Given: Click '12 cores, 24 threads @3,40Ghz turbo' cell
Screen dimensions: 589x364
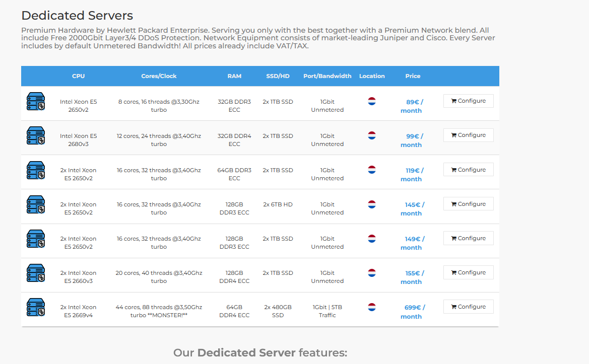Looking at the screenshot, I should [159, 140].
